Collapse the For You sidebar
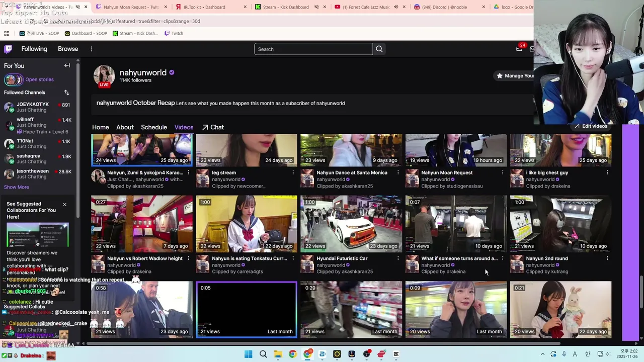This screenshot has height=362, width=644. [x=67, y=65]
